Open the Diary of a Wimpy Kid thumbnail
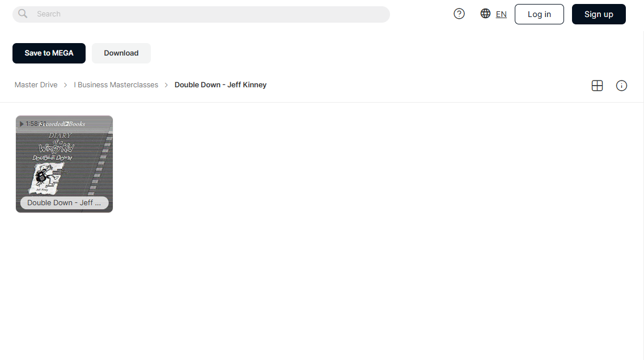Screen dimensions: 644x360 64,164
